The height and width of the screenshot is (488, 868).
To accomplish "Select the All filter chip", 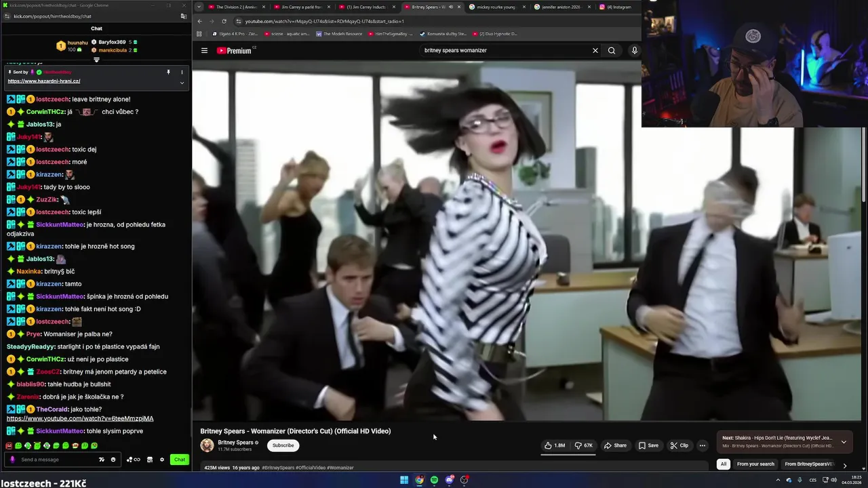I will pyautogui.click(x=724, y=464).
